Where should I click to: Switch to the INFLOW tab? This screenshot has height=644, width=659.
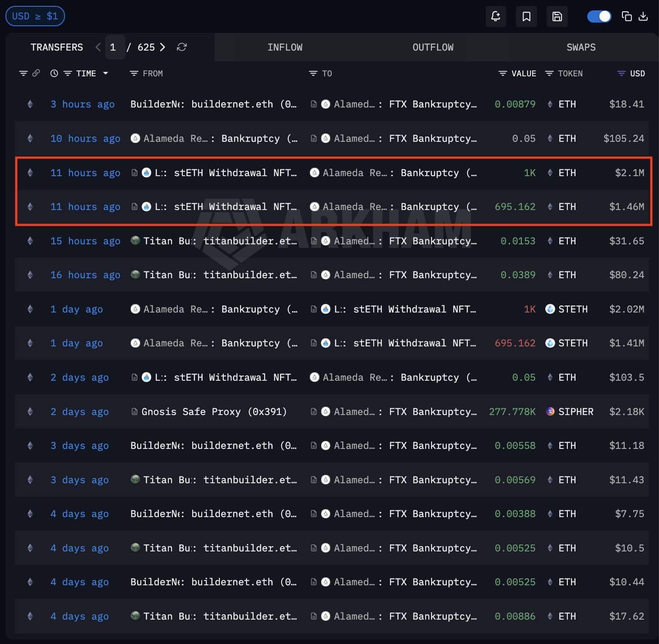coord(285,47)
